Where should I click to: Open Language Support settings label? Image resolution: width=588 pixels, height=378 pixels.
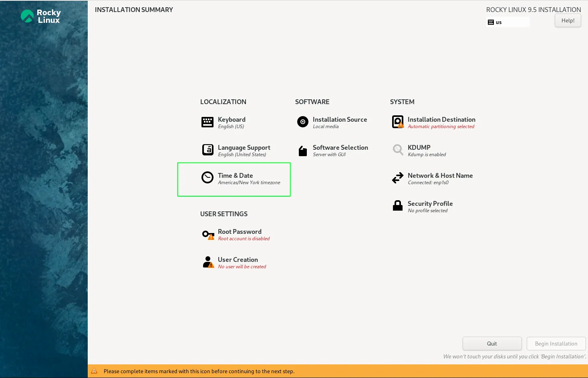244,147
